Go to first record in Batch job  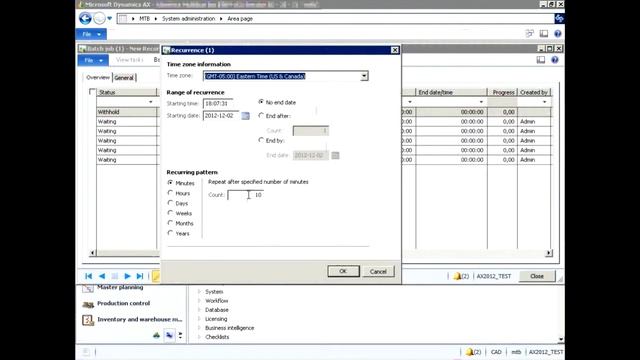pyautogui.click(x=89, y=276)
